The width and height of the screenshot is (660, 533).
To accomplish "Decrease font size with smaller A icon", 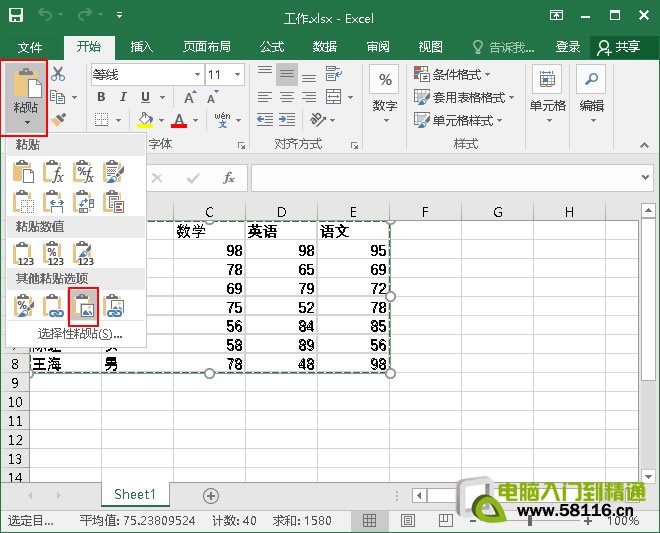I will [213, 97].
